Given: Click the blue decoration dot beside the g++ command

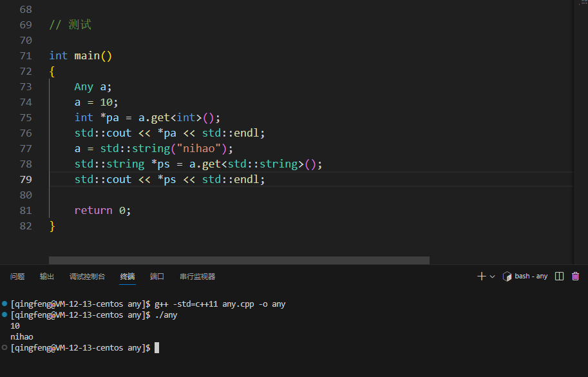Looking at the screenshot, I should 4,304.
